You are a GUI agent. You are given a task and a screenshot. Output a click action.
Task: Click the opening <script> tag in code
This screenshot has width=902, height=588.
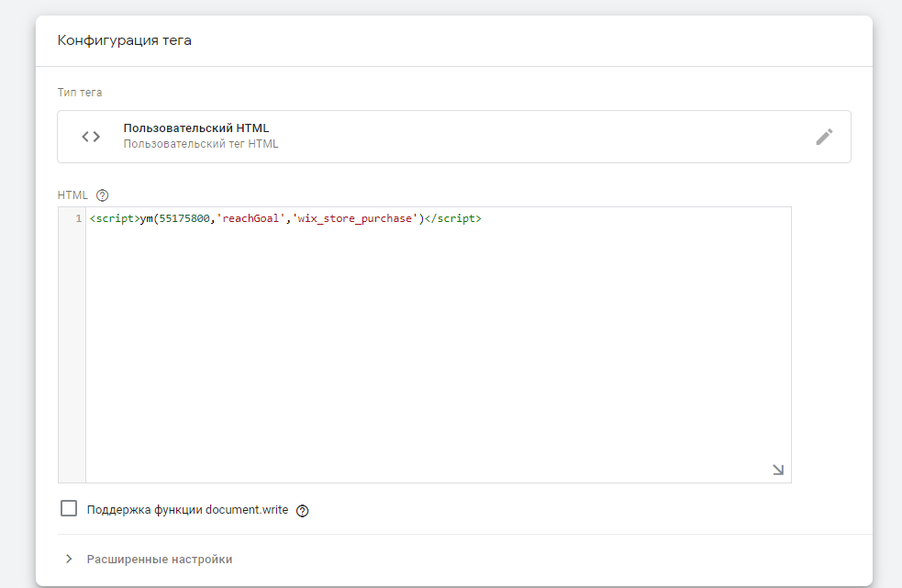[x=115, y=218]
